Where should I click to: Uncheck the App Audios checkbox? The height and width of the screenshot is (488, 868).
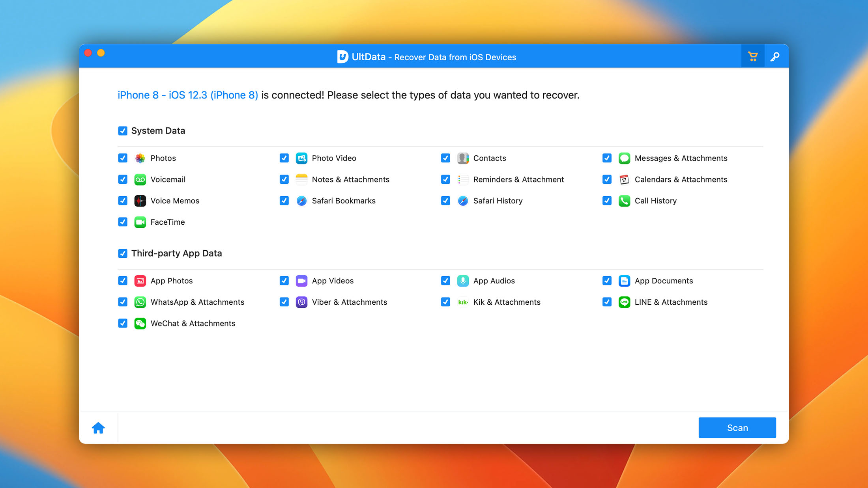[445, 281]
